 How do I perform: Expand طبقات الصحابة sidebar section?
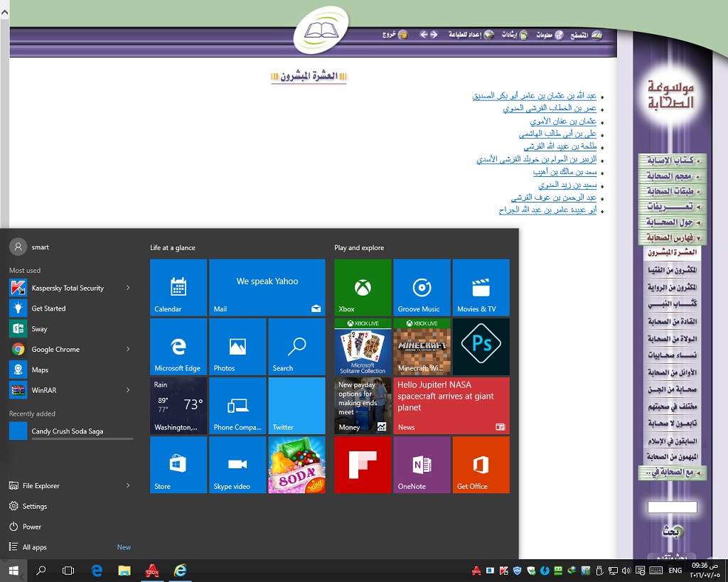(673, 191)
